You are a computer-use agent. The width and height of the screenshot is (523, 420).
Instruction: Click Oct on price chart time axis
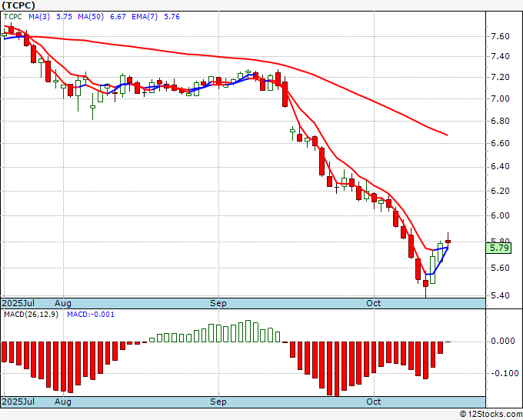[374, 303]
